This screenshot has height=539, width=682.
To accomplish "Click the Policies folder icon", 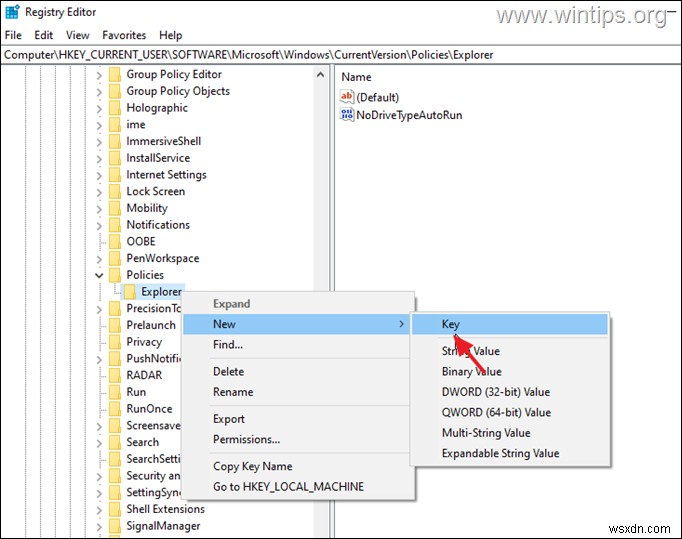I will point(115,275).
